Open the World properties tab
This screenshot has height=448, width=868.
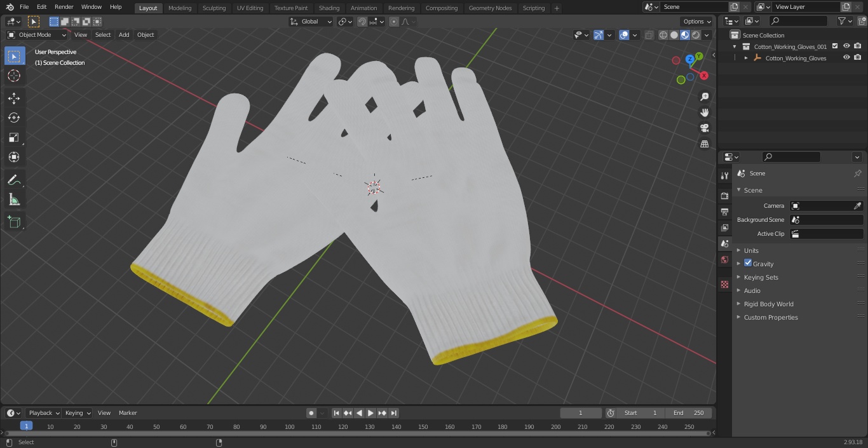click(x=724, y=260)
